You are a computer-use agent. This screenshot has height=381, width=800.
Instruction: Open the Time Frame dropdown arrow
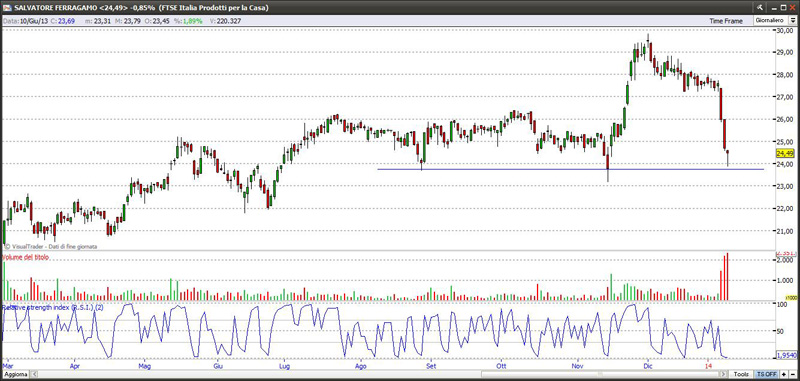point(792,20)
